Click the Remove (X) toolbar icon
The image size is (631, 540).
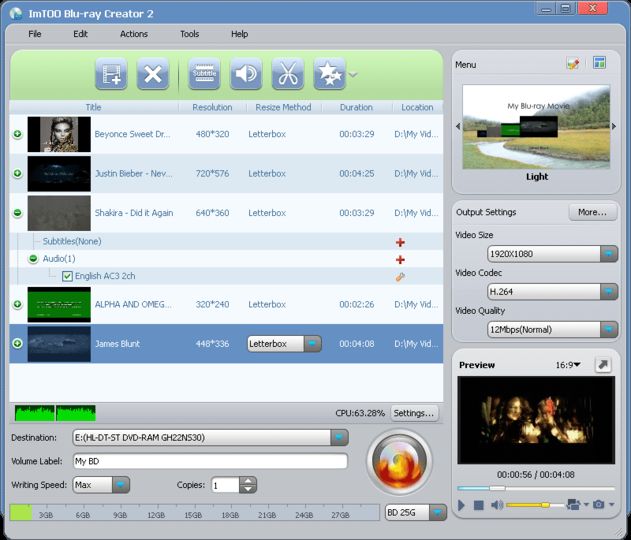(153, 74)
